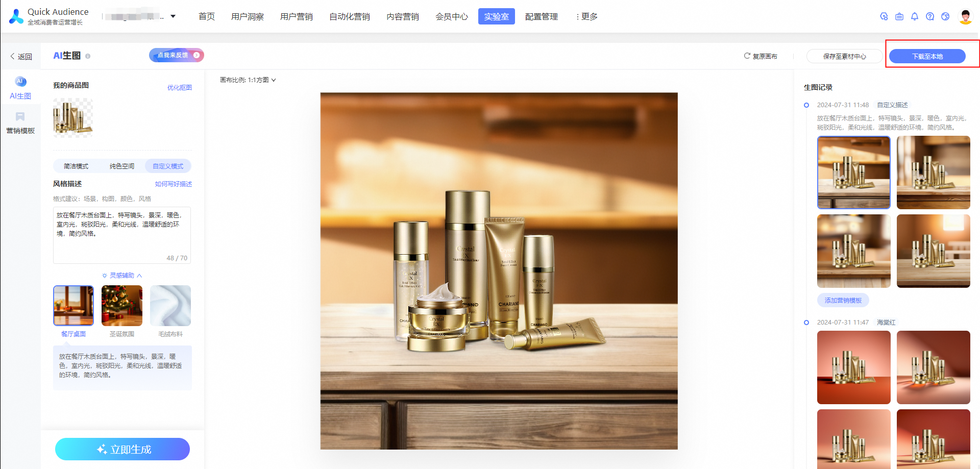Screen dimensions: 980x469
Task: Click the 48 / 70 character counter
Action: [x=177, y=258]
